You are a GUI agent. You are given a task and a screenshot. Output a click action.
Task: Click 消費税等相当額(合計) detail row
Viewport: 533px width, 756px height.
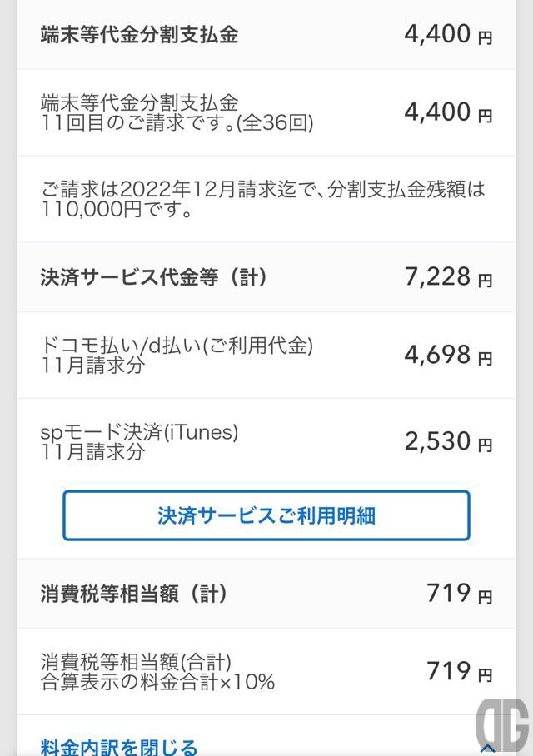click(266, 672)
